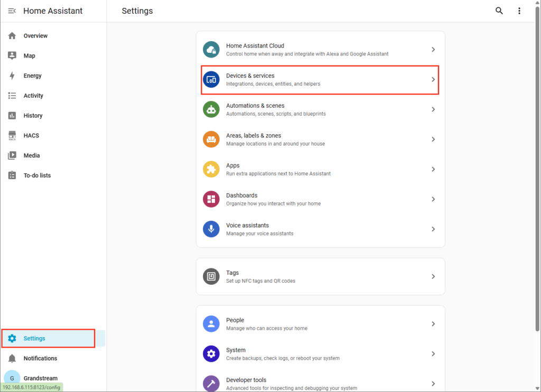
Task: Click the History chart icon
Action: pyautogui.click(x=12, y=116)
